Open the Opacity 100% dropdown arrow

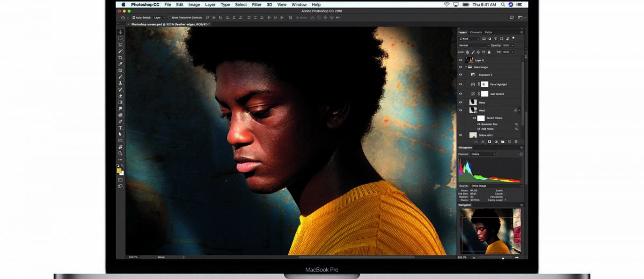pos(512,45)
